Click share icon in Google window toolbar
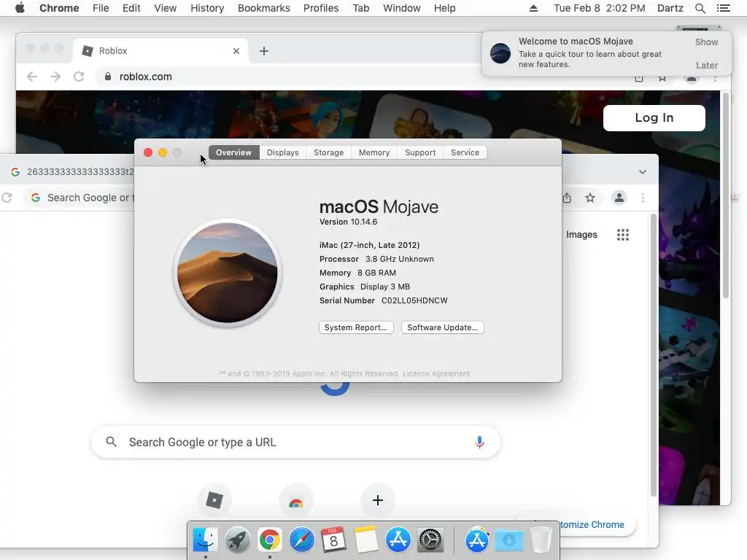This screenshot has width=747, height=560. [x=566, y=198]
